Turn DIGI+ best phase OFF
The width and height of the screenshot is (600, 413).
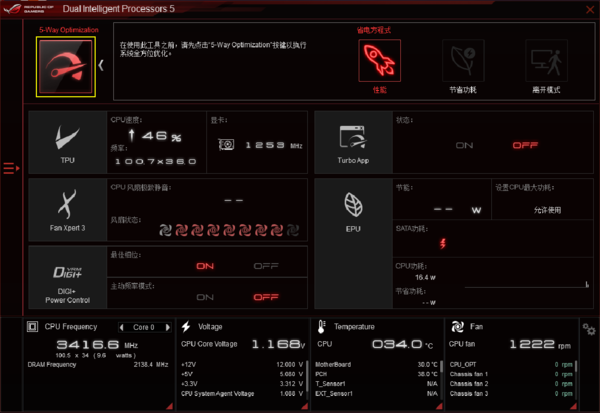[266, 266]
